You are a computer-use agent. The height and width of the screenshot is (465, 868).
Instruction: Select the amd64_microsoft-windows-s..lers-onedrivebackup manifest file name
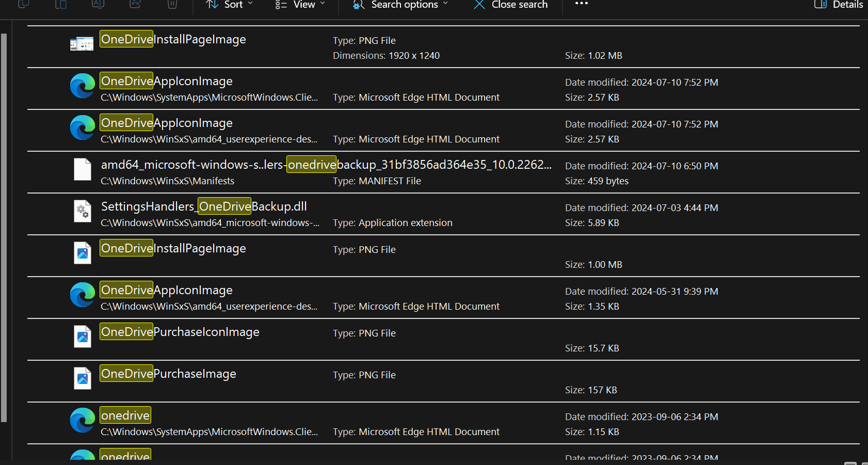click(326, 165)
